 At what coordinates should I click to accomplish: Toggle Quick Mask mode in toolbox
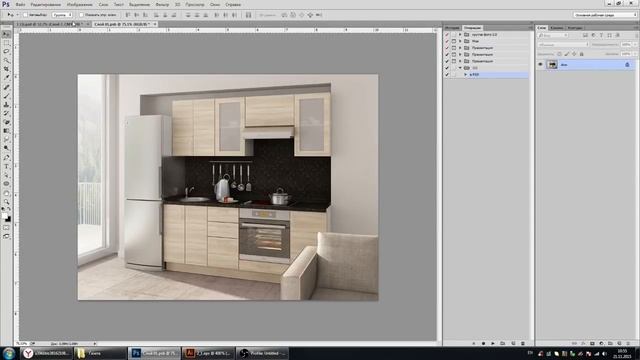coord(6,228)
